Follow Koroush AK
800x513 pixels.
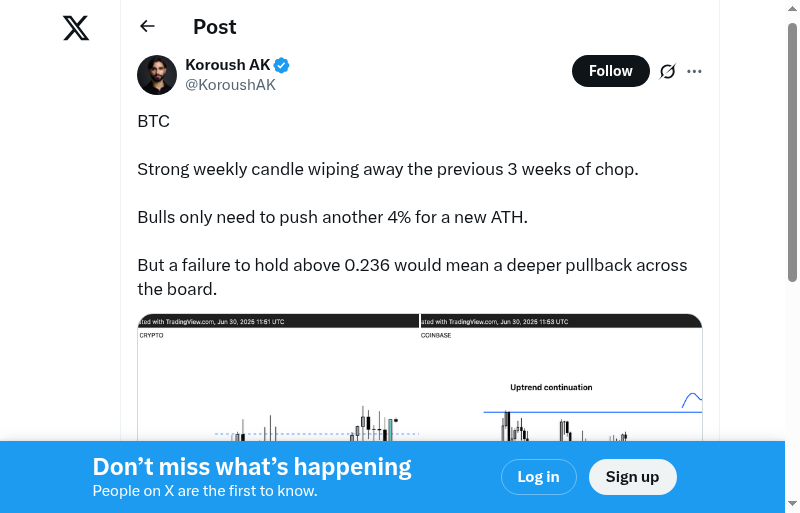pyautogui.click(x=610, y=71)
